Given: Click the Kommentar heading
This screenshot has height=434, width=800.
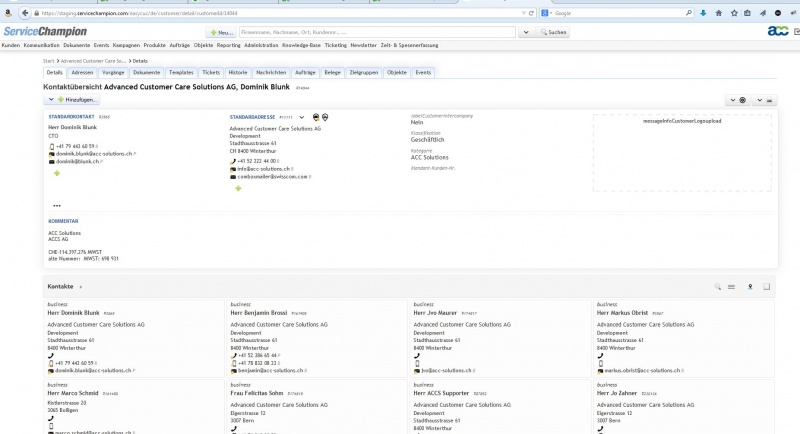Looking at the screenshot, I should pyautogui.click(x=63, y=221).
